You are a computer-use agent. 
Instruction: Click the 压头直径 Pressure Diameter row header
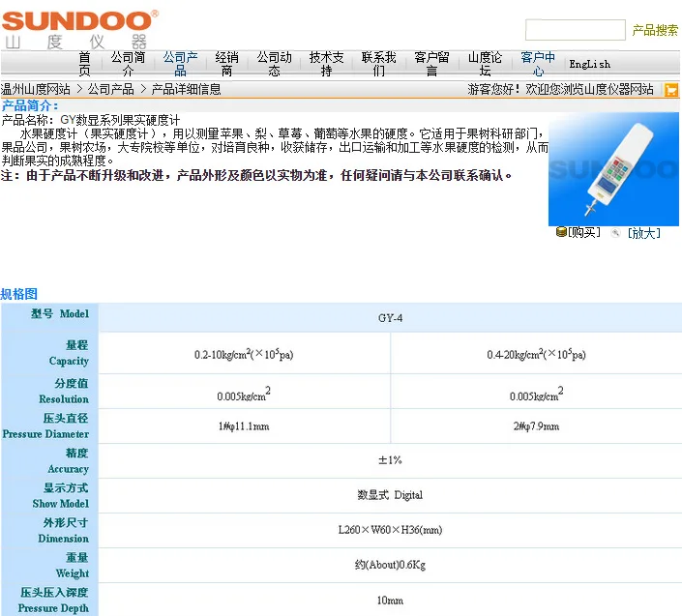(x=49, y=426)
